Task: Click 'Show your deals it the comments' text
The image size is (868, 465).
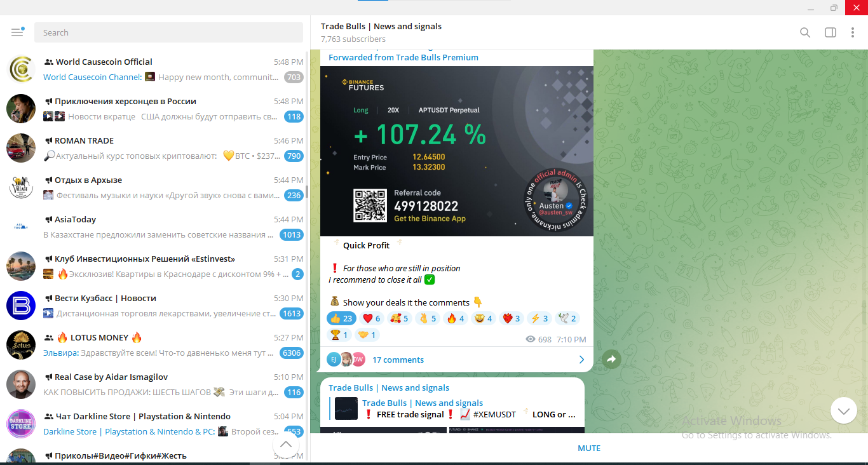Action: pos(406,302)
